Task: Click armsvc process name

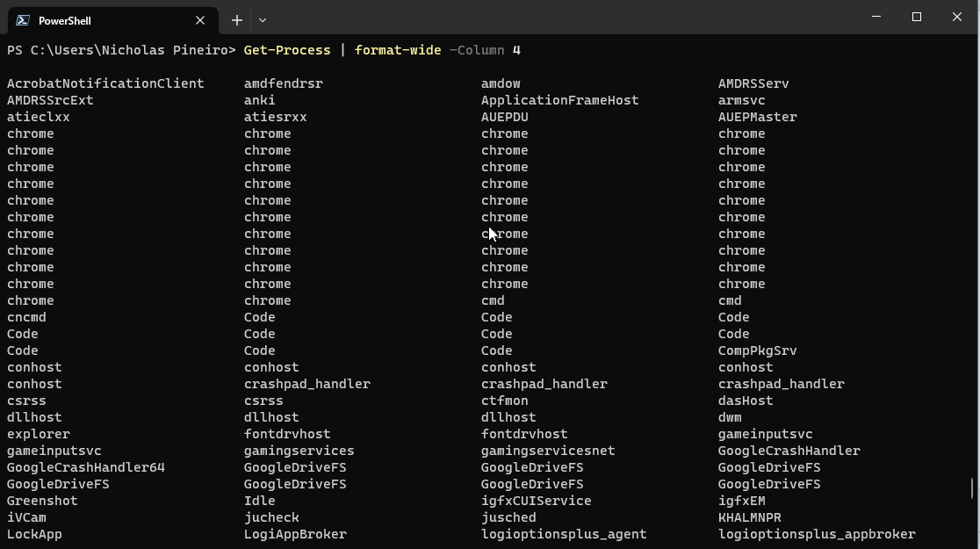Action: [x=741, y=100]
